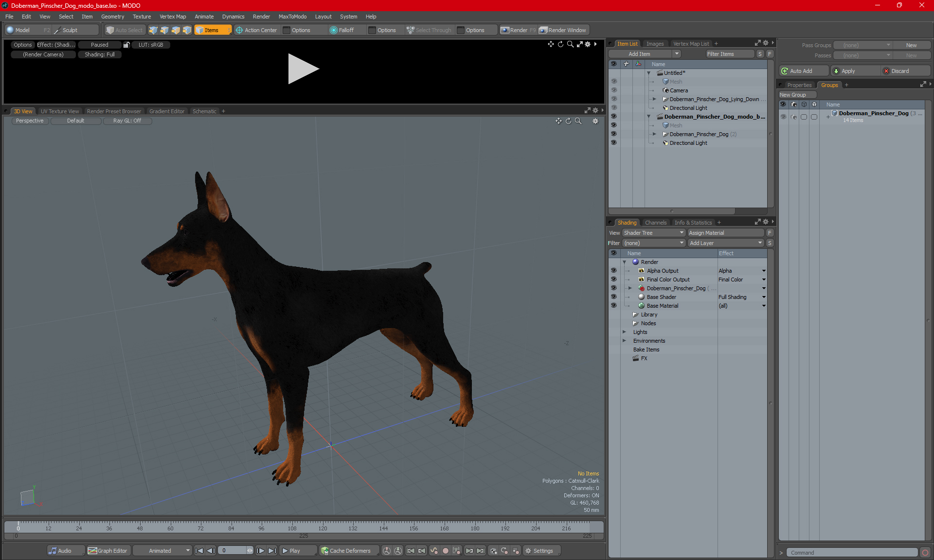This screenshot has height=560, width=934.
Task: Collapse the Untitled scene
Action: [x=648, y=73]
